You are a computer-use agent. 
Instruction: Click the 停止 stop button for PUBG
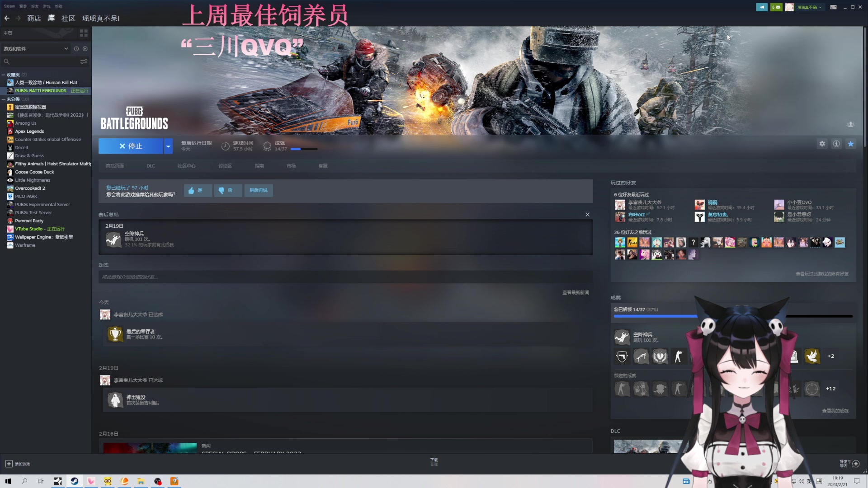click(131, 146)
